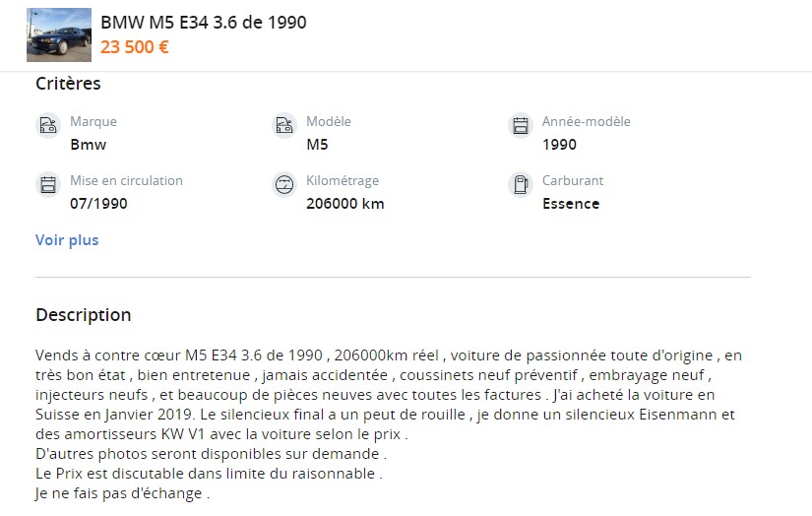Open the BMW M5 listing thumbnail photo
This screenshot has width=812, height=516.
[58, 35]
